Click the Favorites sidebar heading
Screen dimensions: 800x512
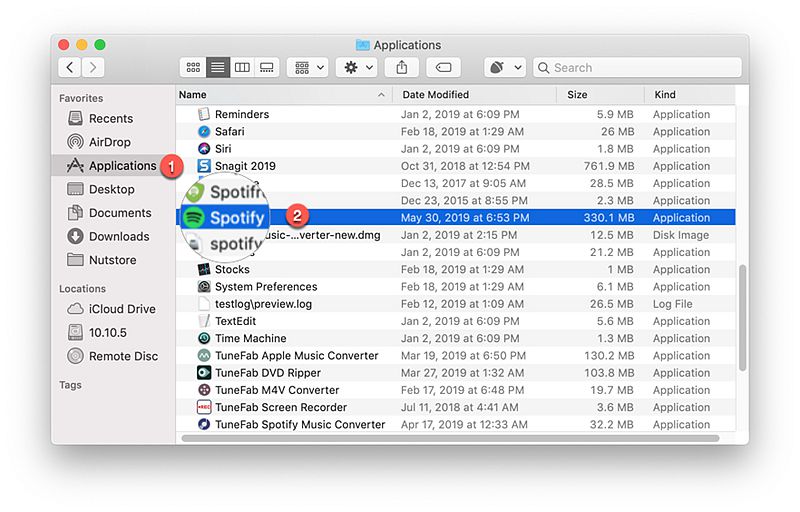pyautogui.click(x=81, y=98)
